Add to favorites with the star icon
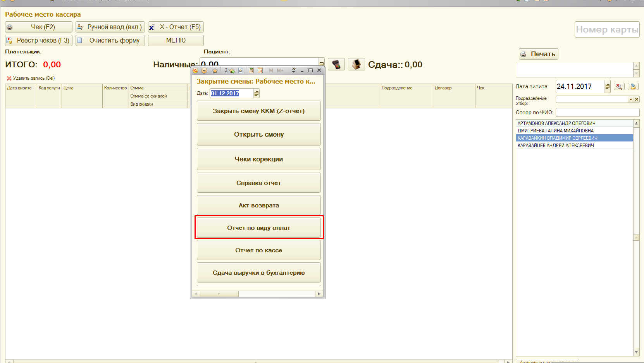This screenshot has height=363, width=644. click(215, 70)
